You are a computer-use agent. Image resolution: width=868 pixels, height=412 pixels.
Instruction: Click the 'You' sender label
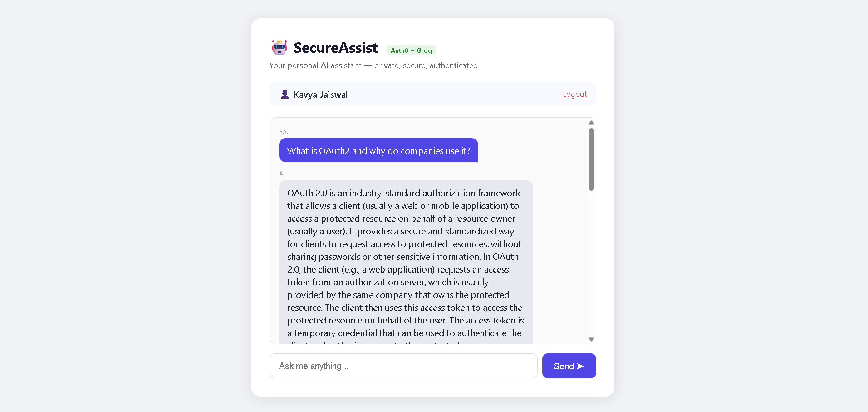coord(284,132)
